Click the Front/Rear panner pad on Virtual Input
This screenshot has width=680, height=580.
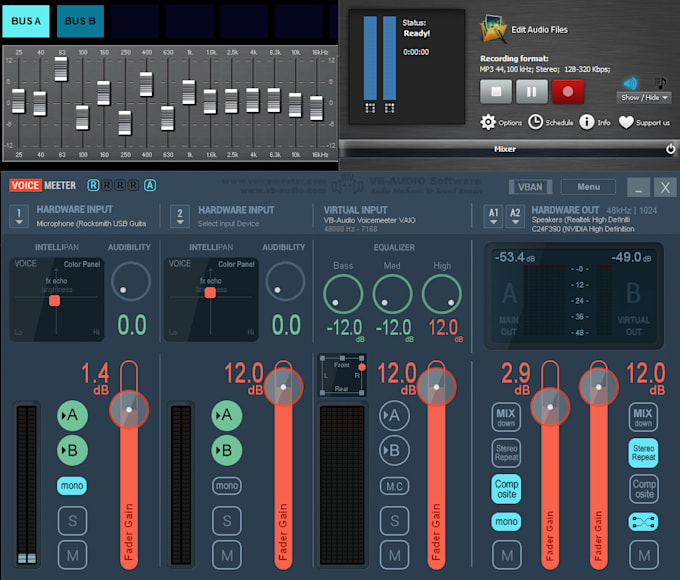tap(343, 375)
